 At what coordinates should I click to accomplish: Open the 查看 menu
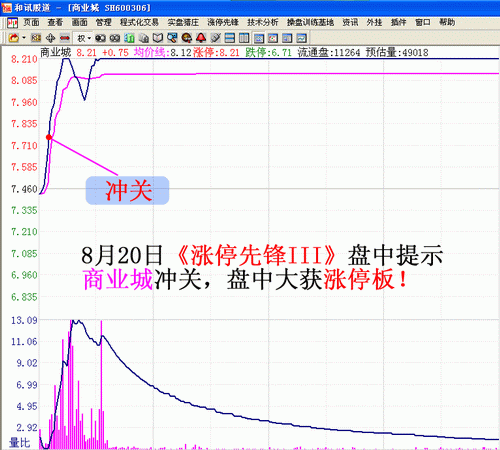coord(55,22)
